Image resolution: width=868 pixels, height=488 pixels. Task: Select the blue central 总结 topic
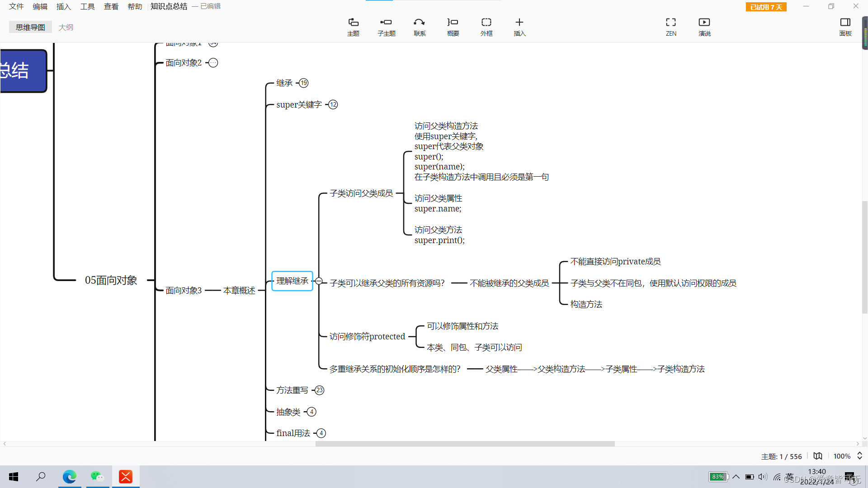(23, 71)
